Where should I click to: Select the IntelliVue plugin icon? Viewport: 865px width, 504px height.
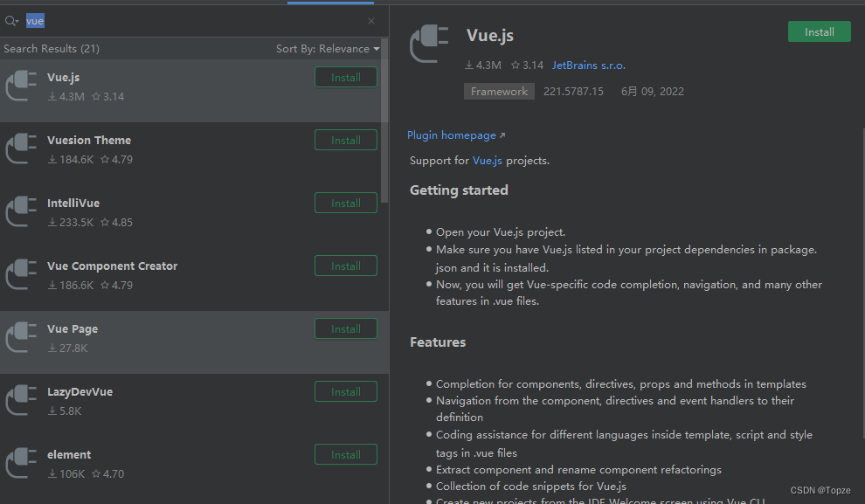(21, 211)
